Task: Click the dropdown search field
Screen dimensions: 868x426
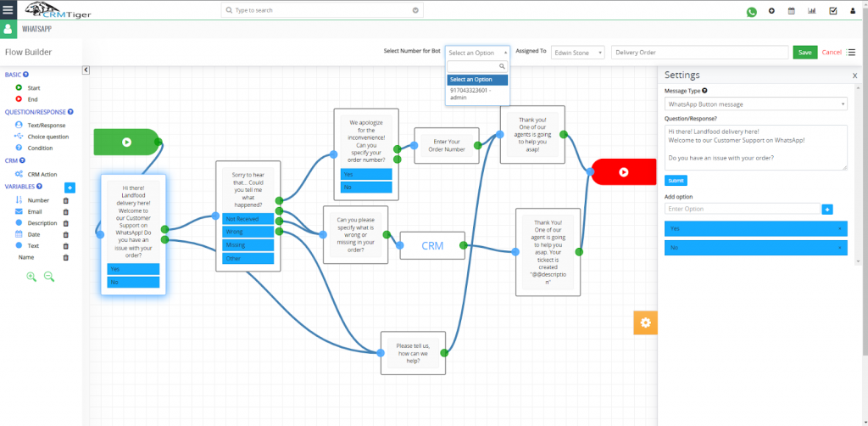Action: click(x=477, y=66)
